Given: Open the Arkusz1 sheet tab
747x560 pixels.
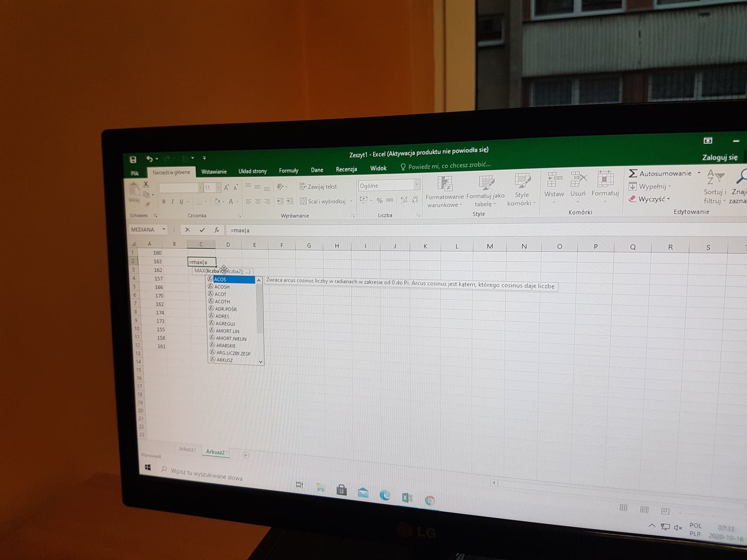Looking at the screenshot, I should [187, 449].
